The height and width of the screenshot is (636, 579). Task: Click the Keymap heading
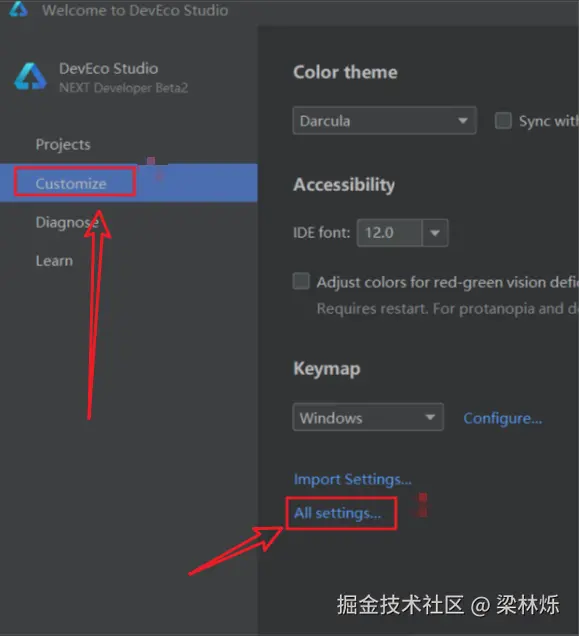(327, 369)
